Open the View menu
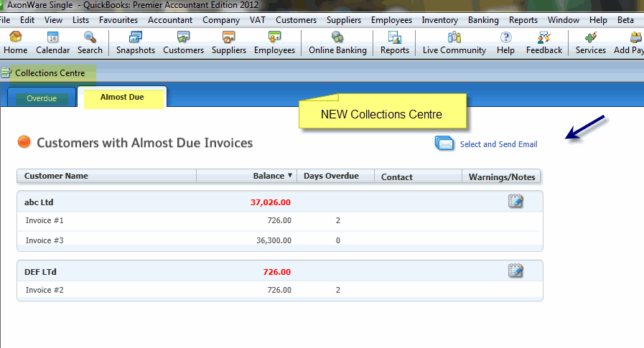Screen dimensions: 644x348 coord(53,19)
